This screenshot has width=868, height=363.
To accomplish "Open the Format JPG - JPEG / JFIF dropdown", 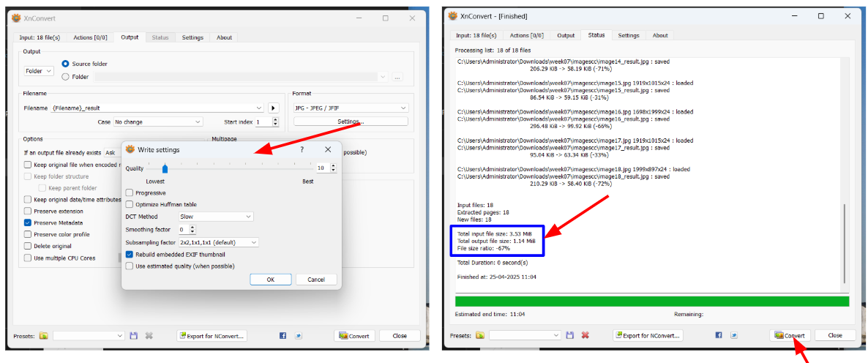I will tap(351, 108).
